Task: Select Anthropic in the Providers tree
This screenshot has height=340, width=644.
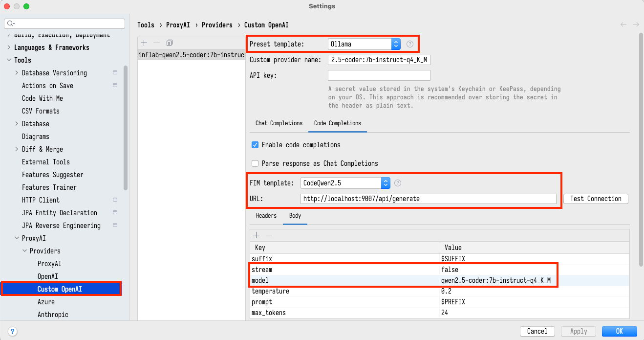Action: coord(53,315)
